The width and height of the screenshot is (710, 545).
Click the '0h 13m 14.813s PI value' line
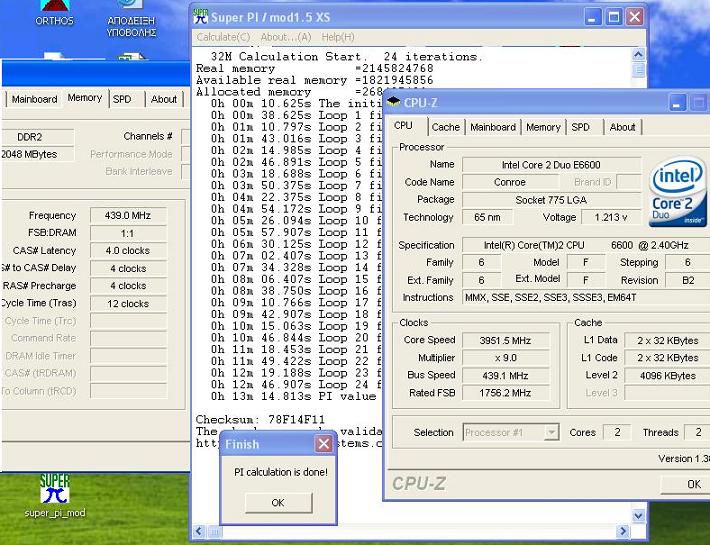pos(293,397)
